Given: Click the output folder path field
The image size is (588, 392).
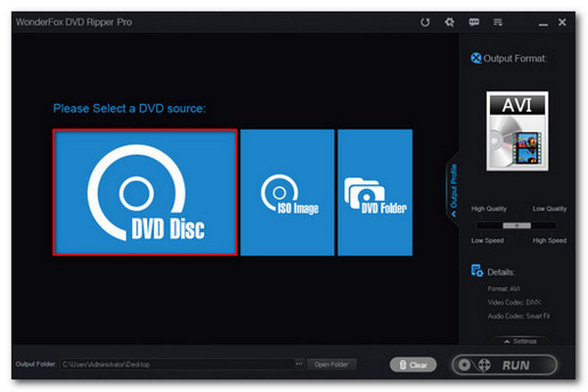Looking at the screenshot, I should click(177, 365).
